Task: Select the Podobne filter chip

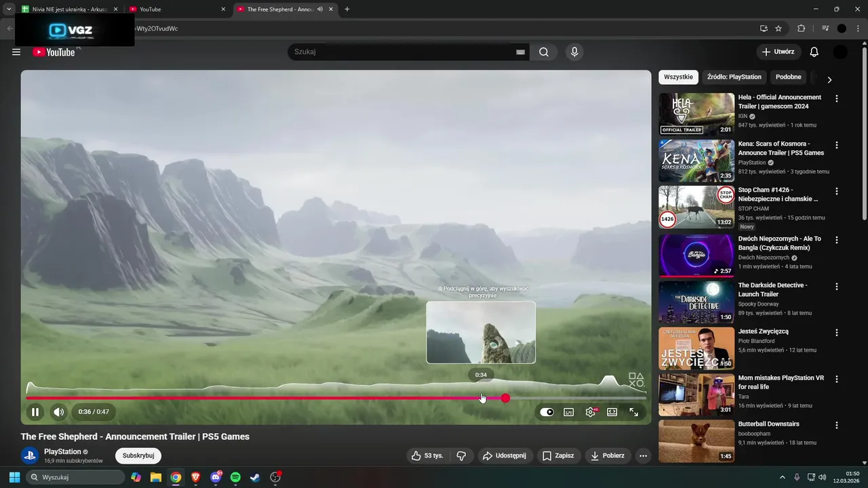Action: (789, 77)
